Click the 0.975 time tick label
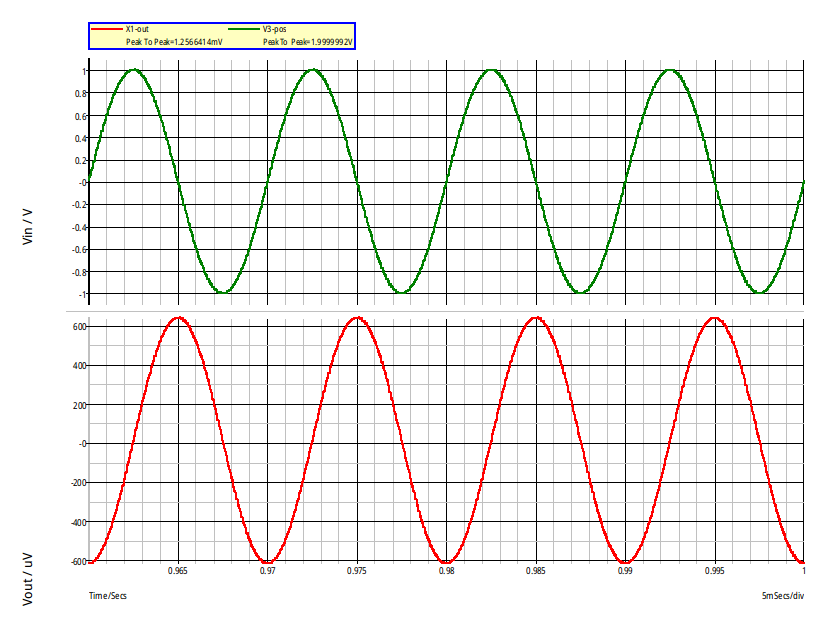Image resolution: width=840 pixels, height=630 pixels. (357, 571)
